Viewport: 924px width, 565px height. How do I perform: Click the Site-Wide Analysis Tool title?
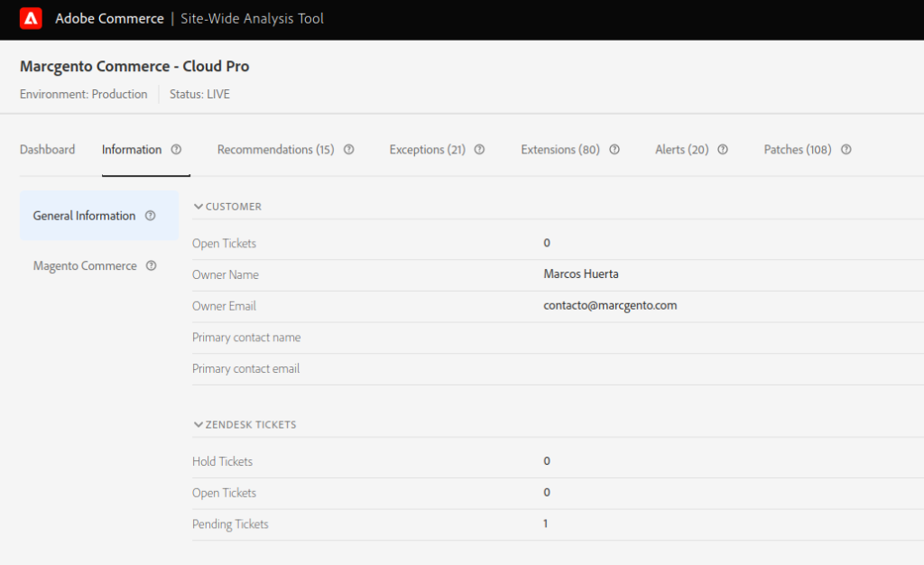[x=253, y=19]
